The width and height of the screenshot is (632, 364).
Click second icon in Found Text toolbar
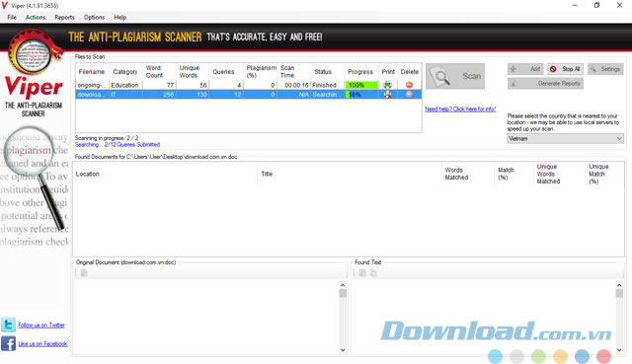tap(373, 273)
